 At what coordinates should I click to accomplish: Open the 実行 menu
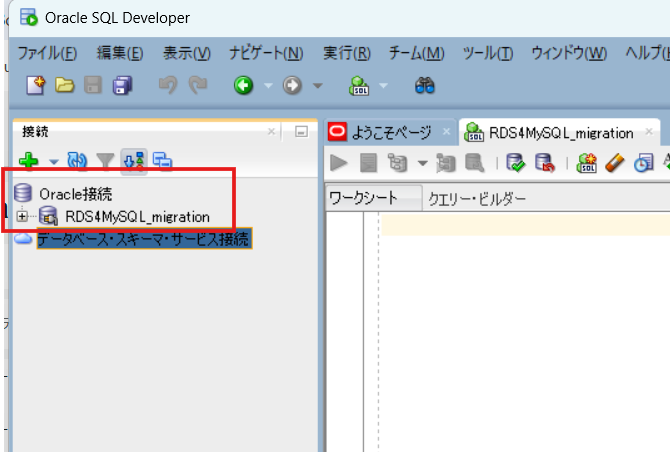[347, 53]
